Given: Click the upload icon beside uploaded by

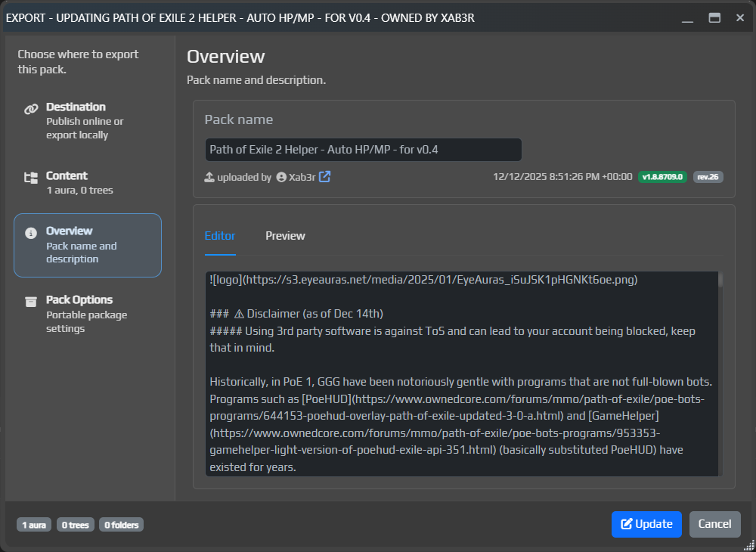Looking at the screenshot, I should (x=211, y=177).
